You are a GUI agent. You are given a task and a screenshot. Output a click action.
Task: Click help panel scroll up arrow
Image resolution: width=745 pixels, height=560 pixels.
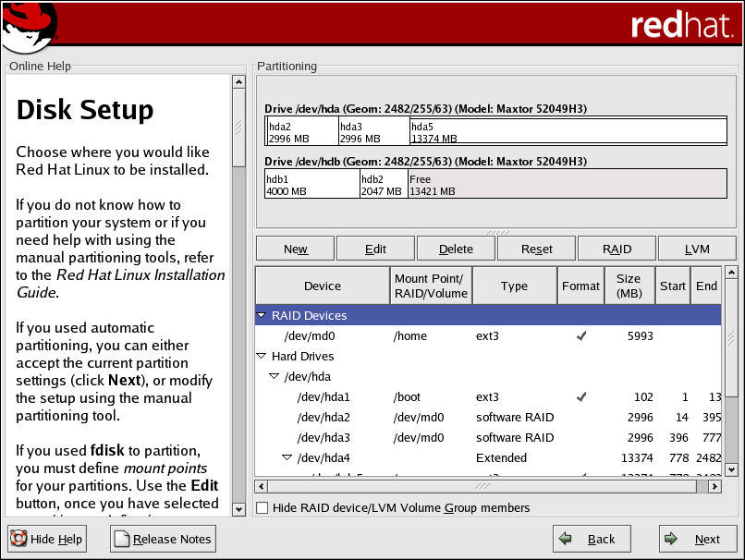coord(238,82)
